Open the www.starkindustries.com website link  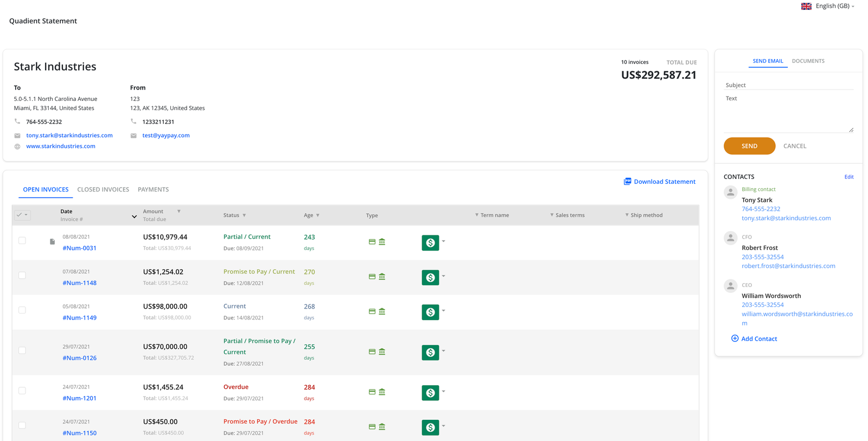point(61,146)
